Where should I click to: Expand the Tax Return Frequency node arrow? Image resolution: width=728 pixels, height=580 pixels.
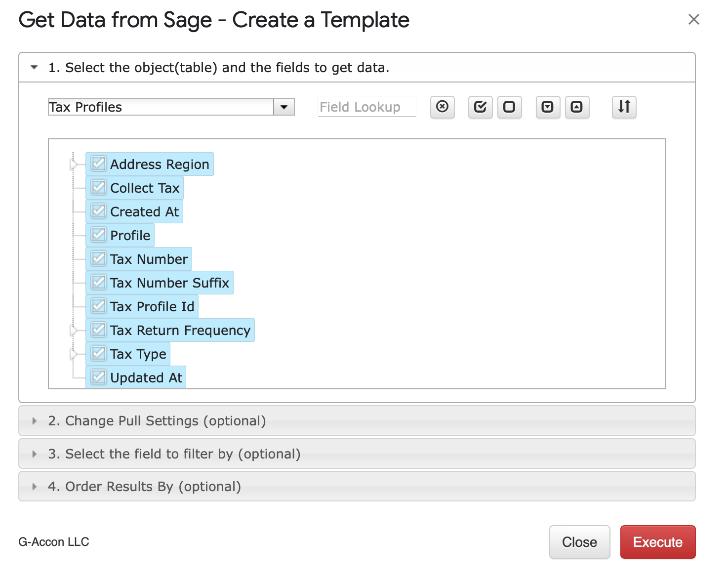point(74,330)
